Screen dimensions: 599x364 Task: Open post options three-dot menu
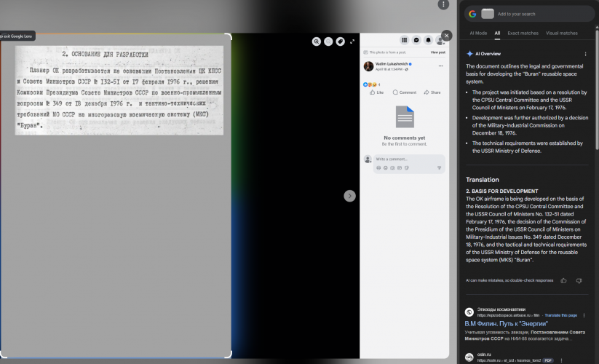[441, 66]
